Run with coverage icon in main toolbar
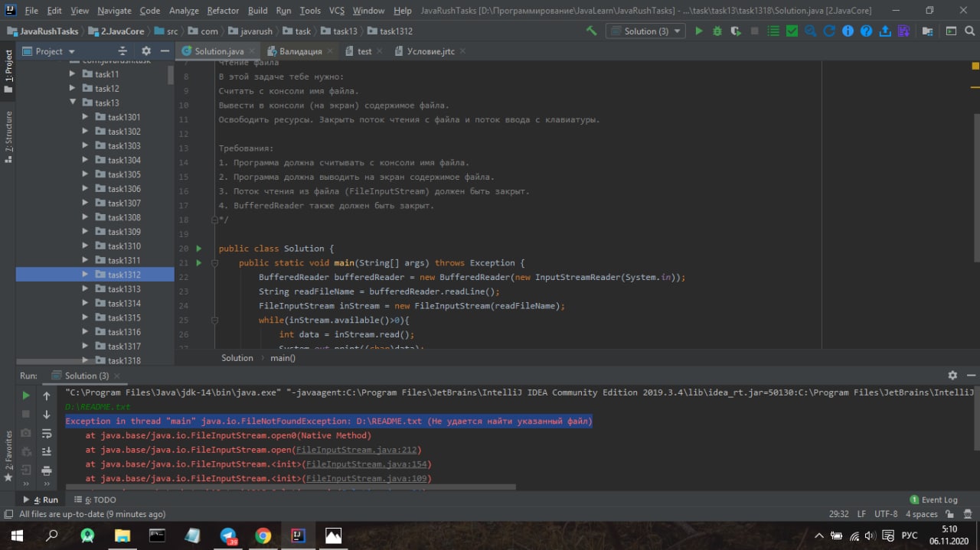 (x=736, y=31)
